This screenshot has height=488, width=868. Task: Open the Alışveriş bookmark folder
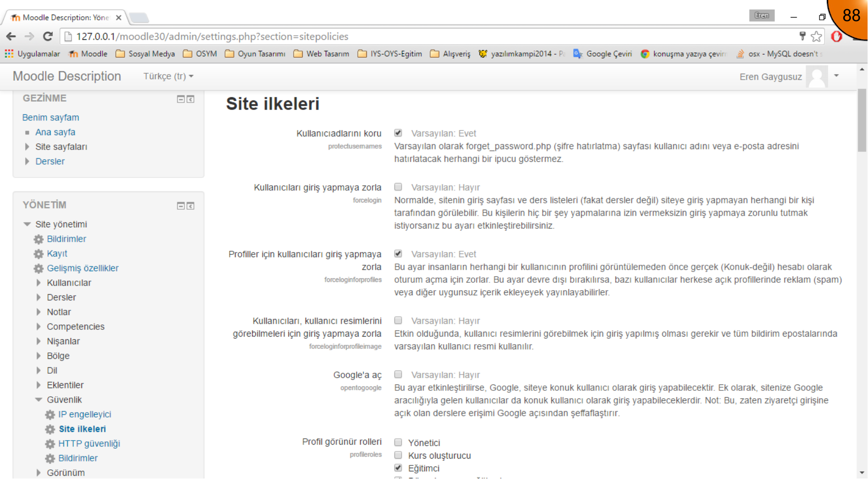450,54
